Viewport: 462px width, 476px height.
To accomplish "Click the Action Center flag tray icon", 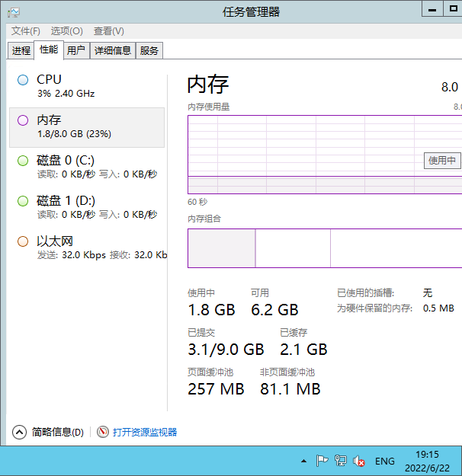I will point(322,461).
